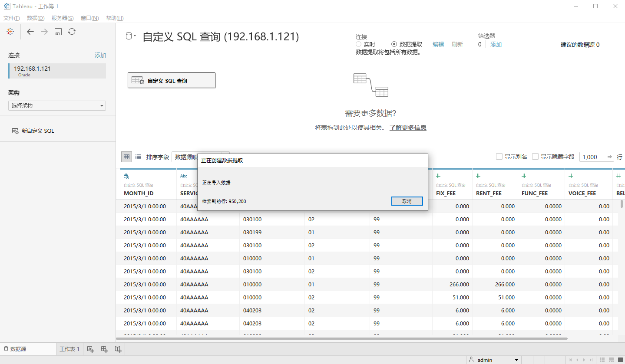The height and width of the screenshot is (364, 625).
Task: Go to first sheet navigation arrow
Action: [x=570, y=360]
